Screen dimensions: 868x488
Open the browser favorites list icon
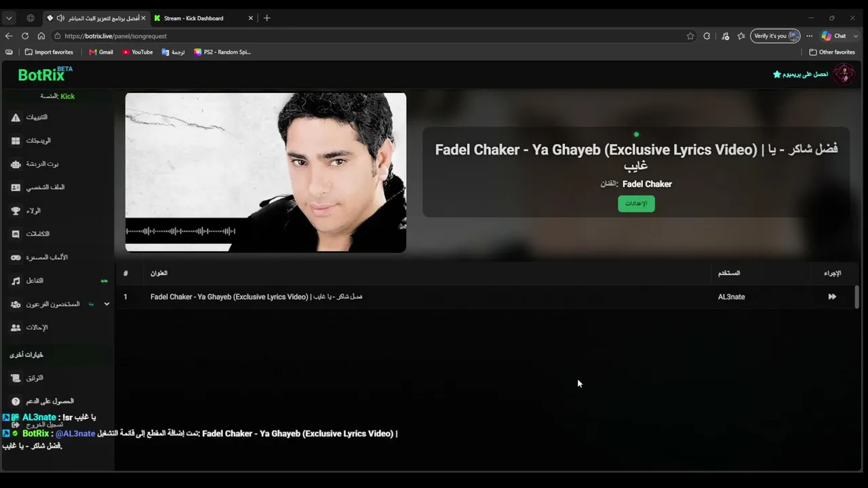tap(741, 36)
